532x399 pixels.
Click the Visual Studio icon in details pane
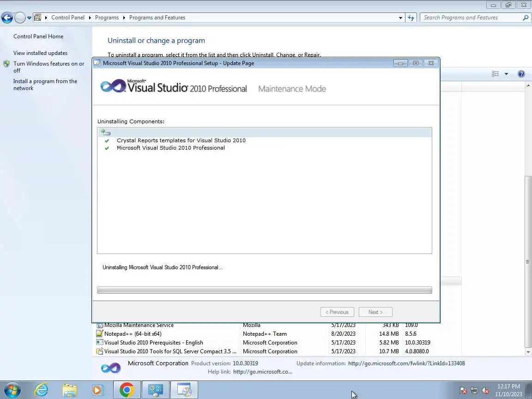(111, 368)
